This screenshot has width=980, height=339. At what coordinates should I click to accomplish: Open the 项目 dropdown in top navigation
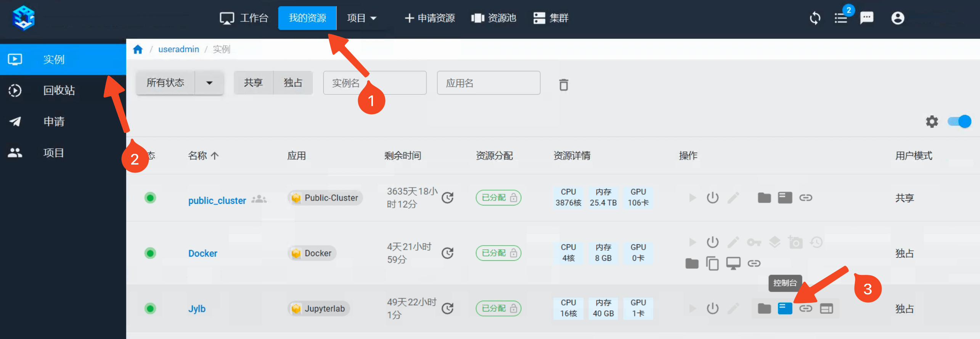pyautogui.click(x=361, y=18)
